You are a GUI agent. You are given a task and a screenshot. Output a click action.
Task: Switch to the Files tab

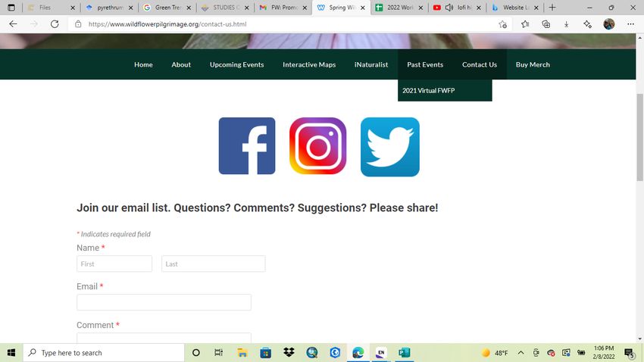tap(50, 8)
